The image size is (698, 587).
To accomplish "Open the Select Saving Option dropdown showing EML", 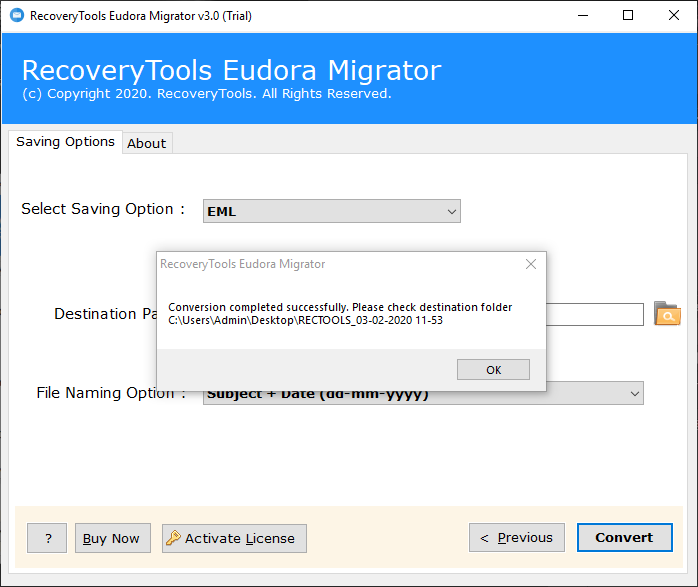I will click(332, 211).
